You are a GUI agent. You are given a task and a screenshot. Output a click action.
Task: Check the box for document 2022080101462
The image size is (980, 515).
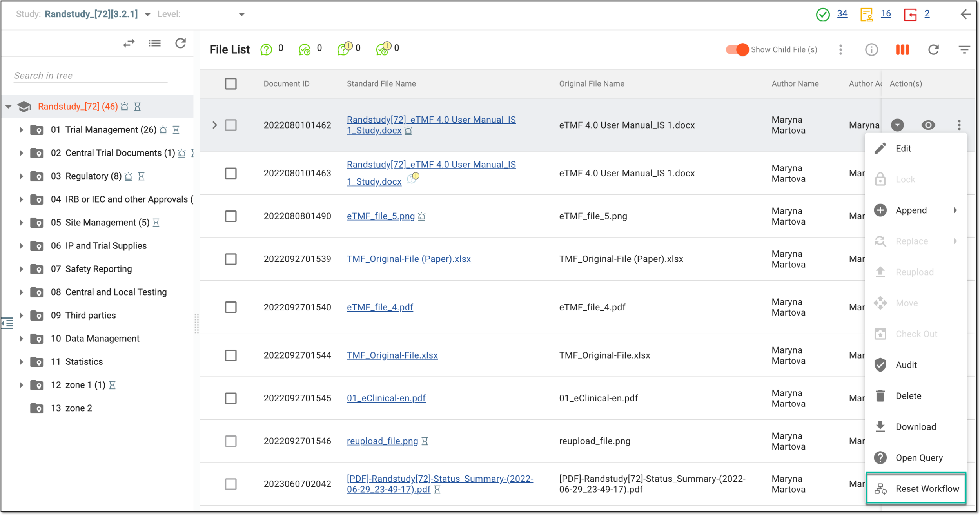coord(231,125)
